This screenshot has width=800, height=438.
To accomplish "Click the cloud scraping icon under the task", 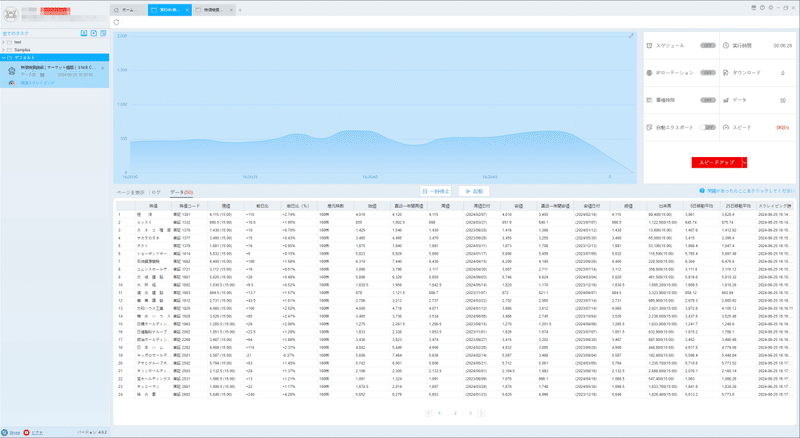I will tap(12, 83).
